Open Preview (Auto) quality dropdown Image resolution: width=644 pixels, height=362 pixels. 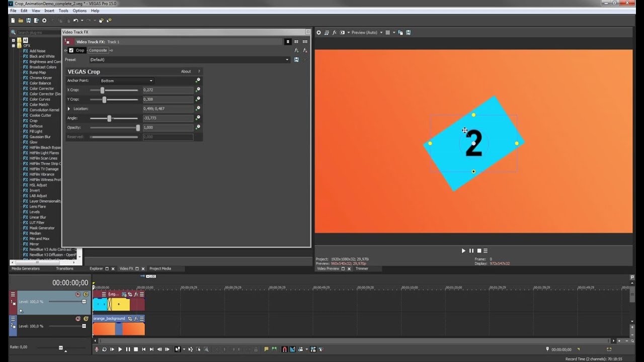pos(367,32)
